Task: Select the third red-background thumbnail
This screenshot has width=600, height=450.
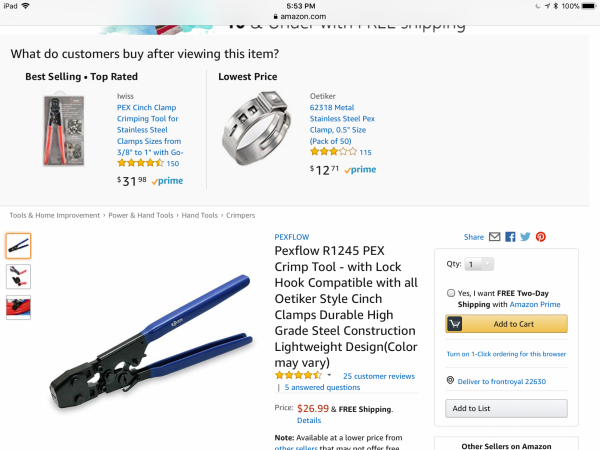Action: point(18,307)
